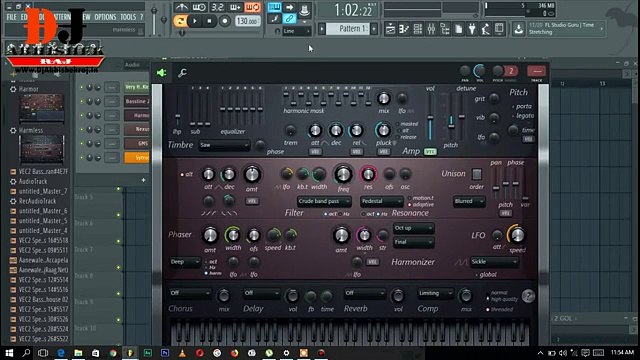
Task: Open VLC from the taskbar
Action: pos(182,353)
